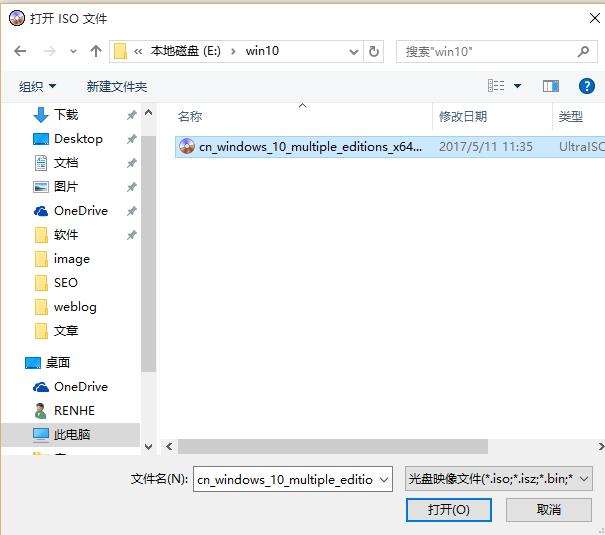
Task: Open the view options dropdown arrow
Action: pyautogui.click(x=517, y=86)
